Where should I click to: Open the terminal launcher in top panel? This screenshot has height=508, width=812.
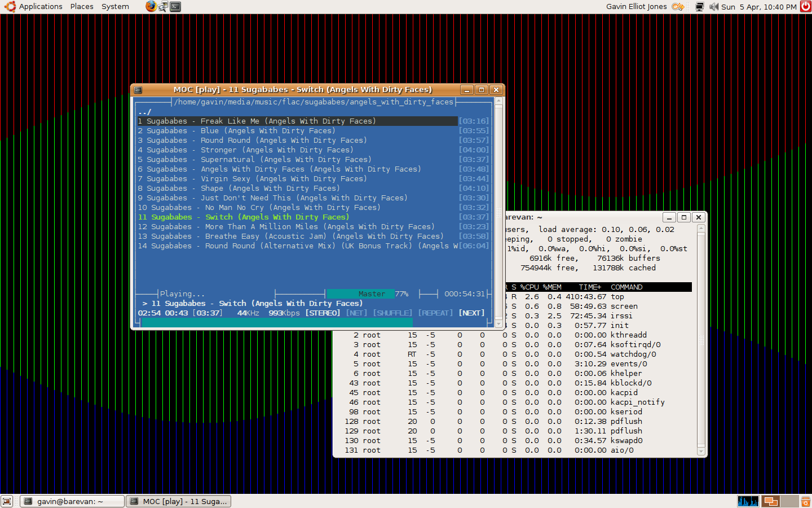click(176, 7)
